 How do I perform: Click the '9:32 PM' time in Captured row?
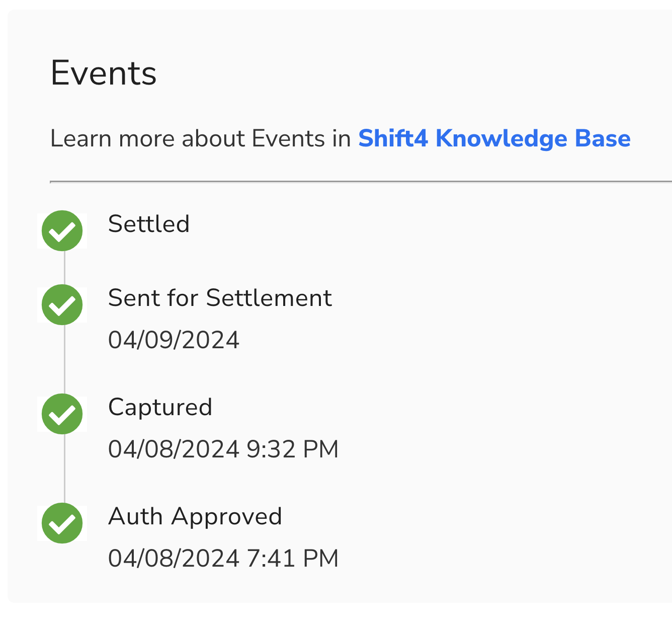tap(292, 449)
